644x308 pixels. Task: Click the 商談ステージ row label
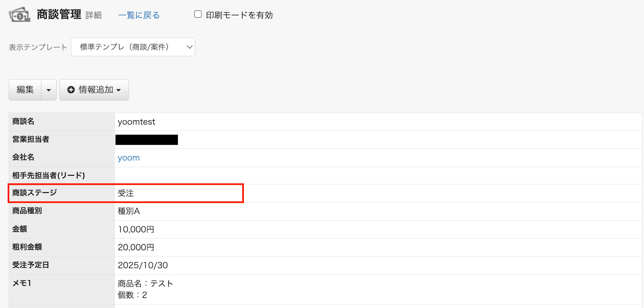click(x=35, y=193)
